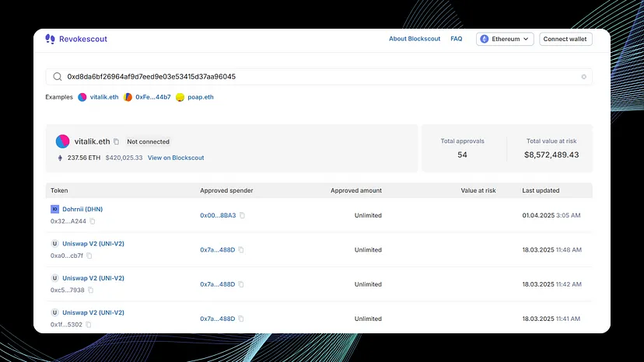Open the Revokescout home link text
Screen dimensions: 644x362
(x=83, y=39)
